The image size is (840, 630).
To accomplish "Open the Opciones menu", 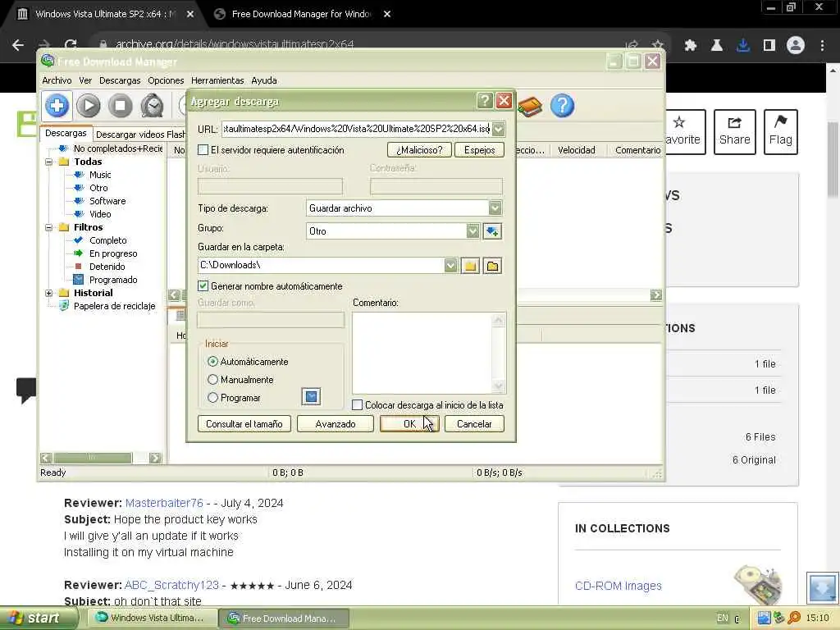I will (x=166, y=80).
